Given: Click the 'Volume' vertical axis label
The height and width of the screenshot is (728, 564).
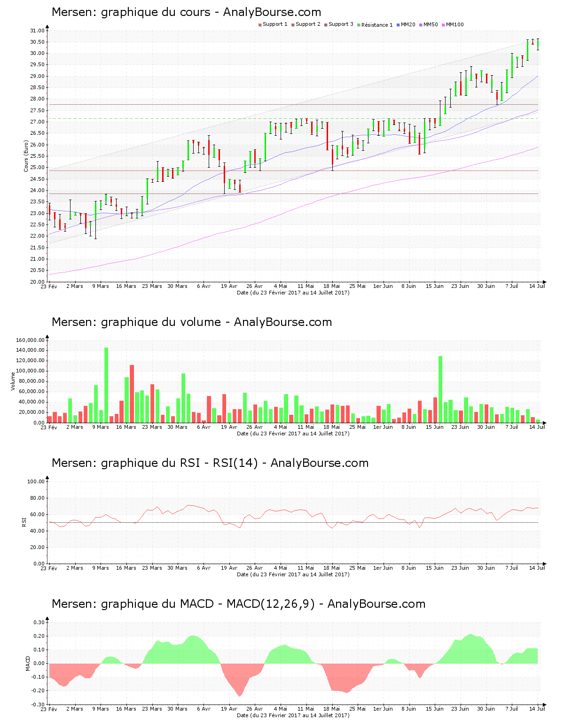Looking at the screenshot, I should coord(13,381).
